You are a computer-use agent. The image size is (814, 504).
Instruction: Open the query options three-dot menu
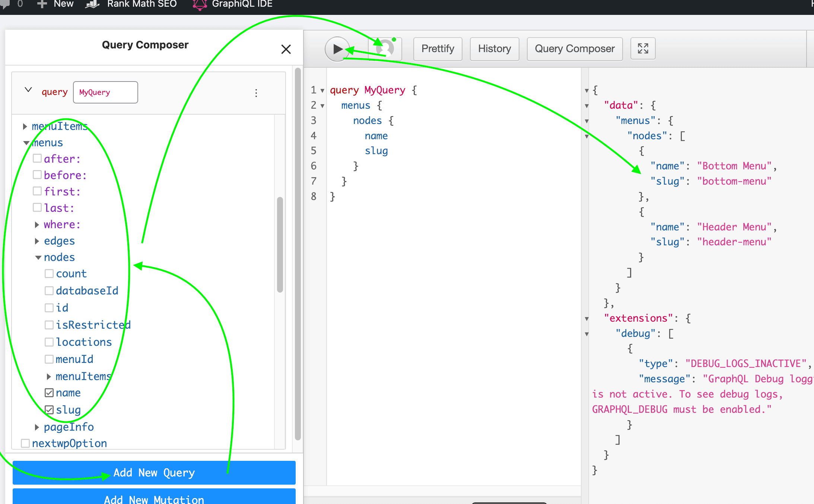(x=256, y=93)
